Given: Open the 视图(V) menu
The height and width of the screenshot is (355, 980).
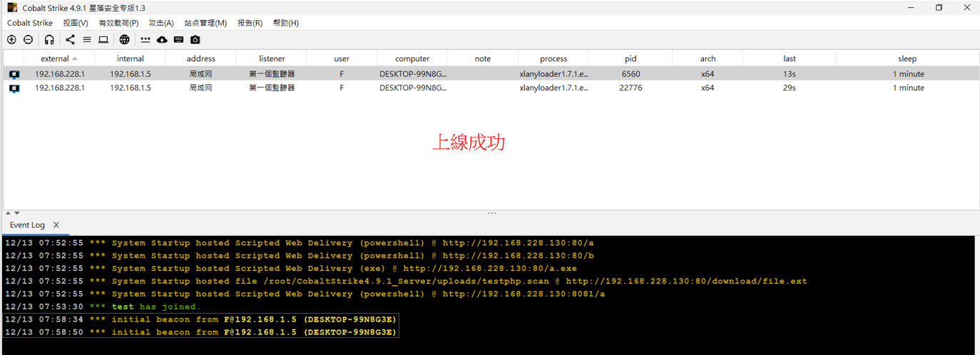Looking at the screenshot, I should [x=76, y=23].
